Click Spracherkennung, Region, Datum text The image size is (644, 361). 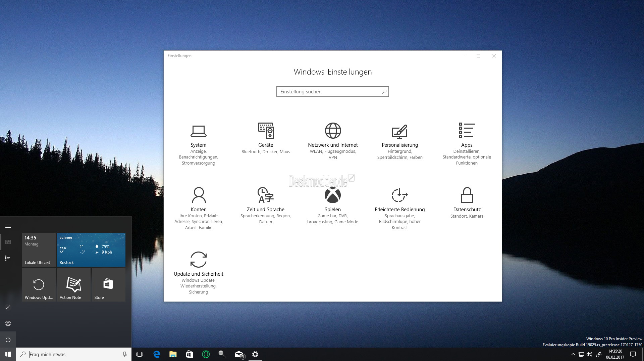pyautogui.click(x=265, y=219)
